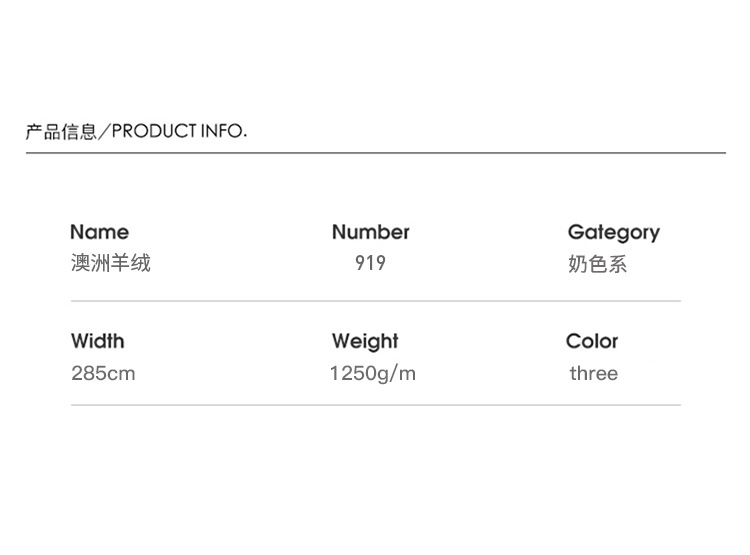Click the Name label

(x=99, y=232)
